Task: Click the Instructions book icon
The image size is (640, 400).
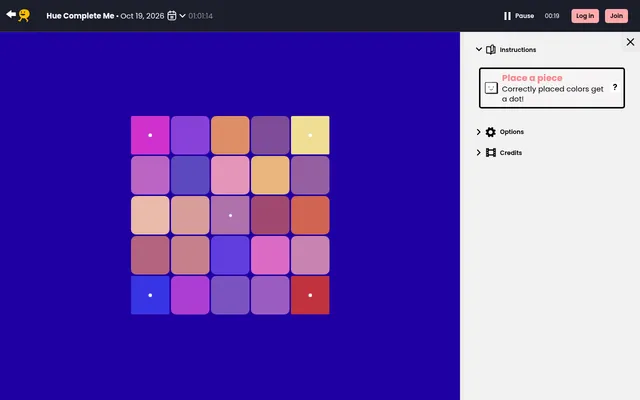Action: tap(491, 49)
